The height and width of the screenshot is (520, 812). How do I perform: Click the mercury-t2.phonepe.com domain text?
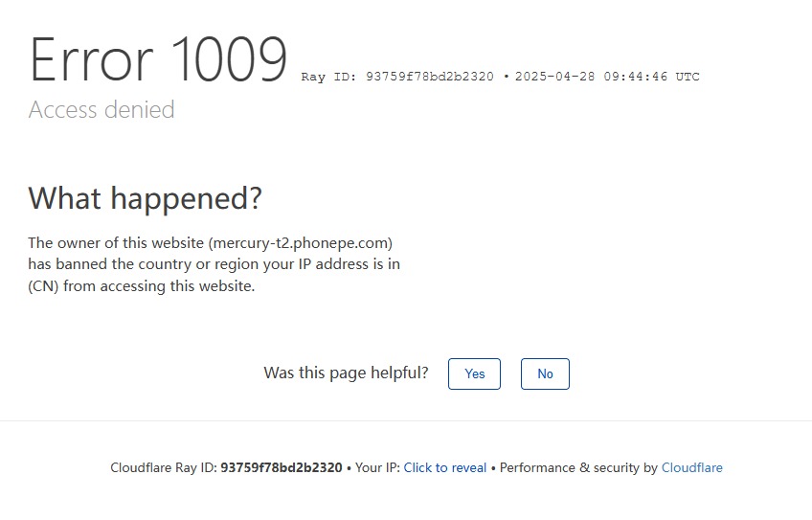coord(300,243)
